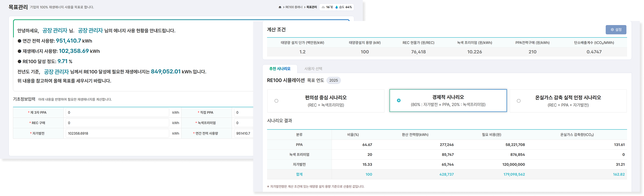
Task: Click 태양광설치 용량 value 100
Action: coord(365,52)
